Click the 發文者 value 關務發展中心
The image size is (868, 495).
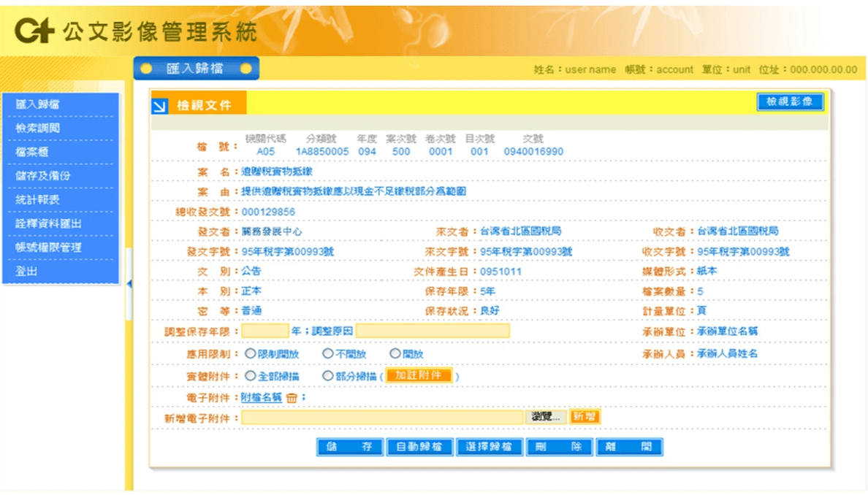click(272, 231)
